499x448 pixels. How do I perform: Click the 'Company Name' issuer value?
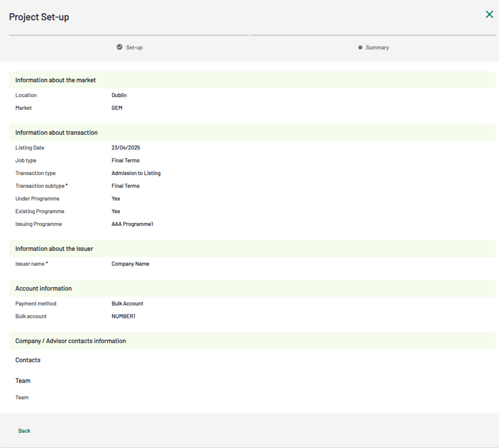coord(130,264)
